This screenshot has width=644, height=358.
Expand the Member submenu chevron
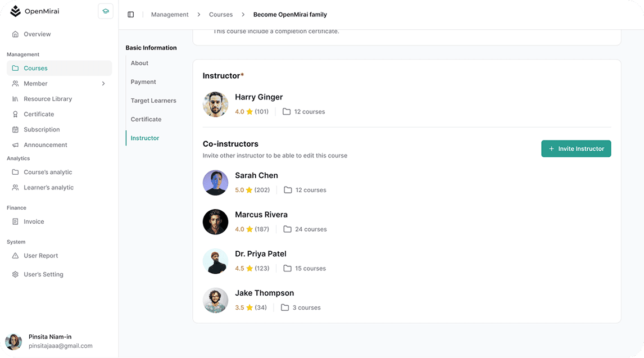coord(103,84)
